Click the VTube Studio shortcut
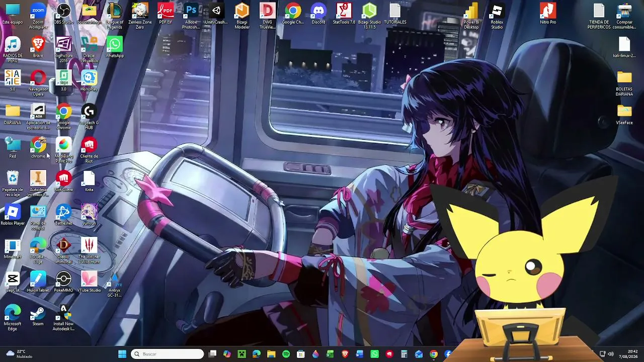 coord(89,282)
